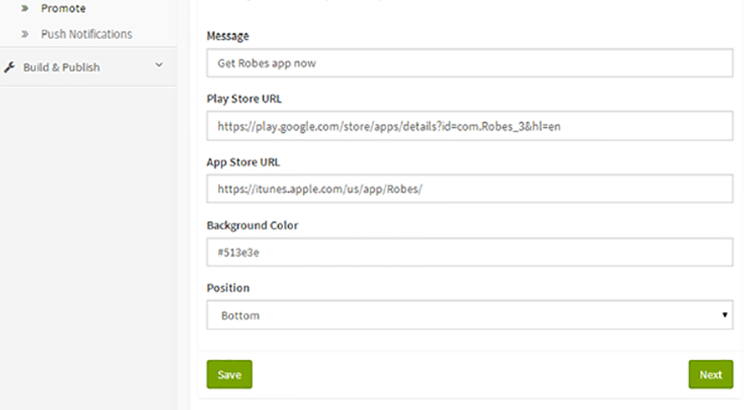
Task: Open the Position dropdown set to Bottom
Action: 468,315
